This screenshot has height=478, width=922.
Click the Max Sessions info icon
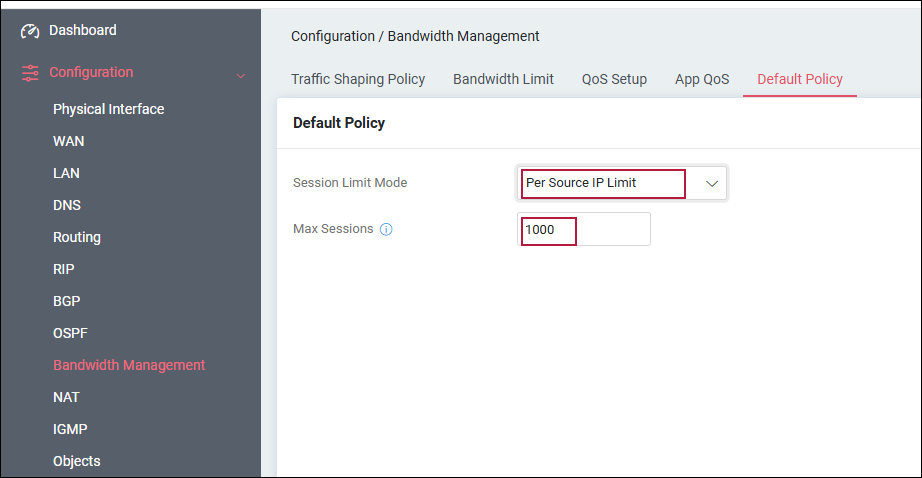[386, 229]
